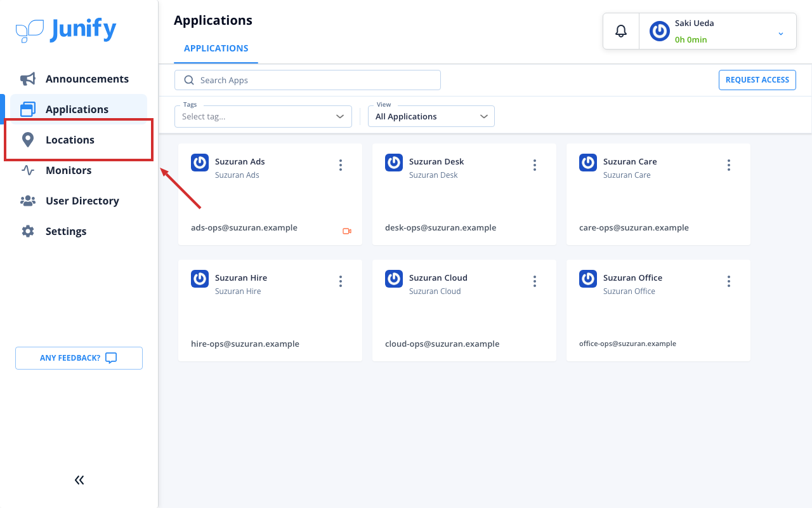Click the Suzuran Desk app icon

[x=394, y=163]
